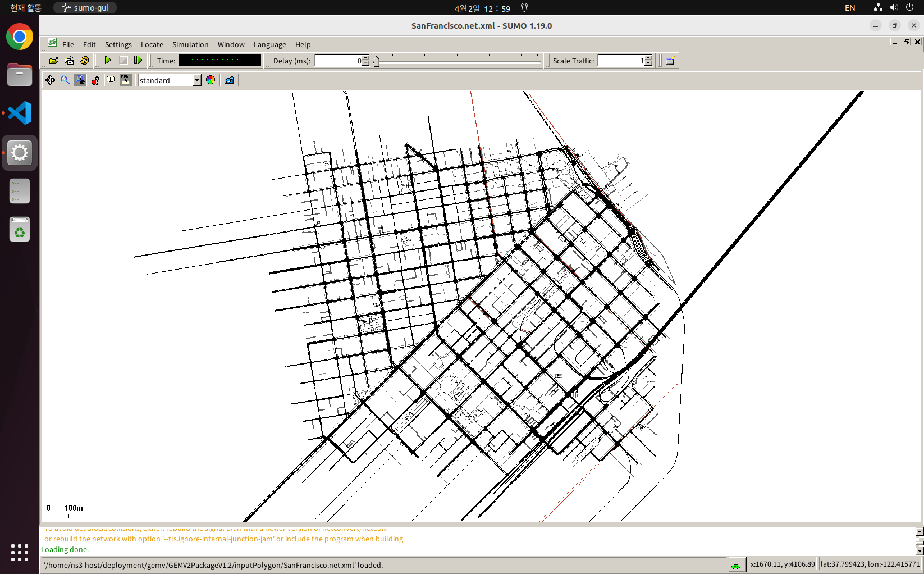Decrease Delay value with the down stepper arrow
The width and height of the screenshot is (924, 574).
(366, 63)
